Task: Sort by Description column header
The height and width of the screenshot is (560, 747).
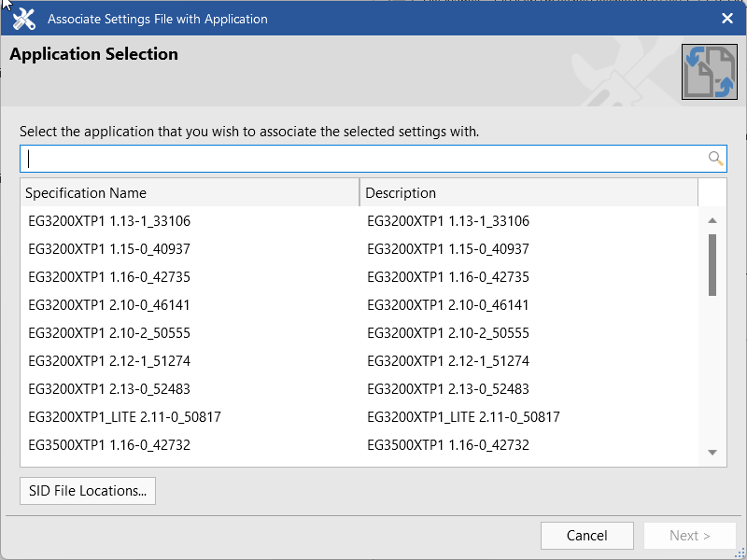Action: 529,193
